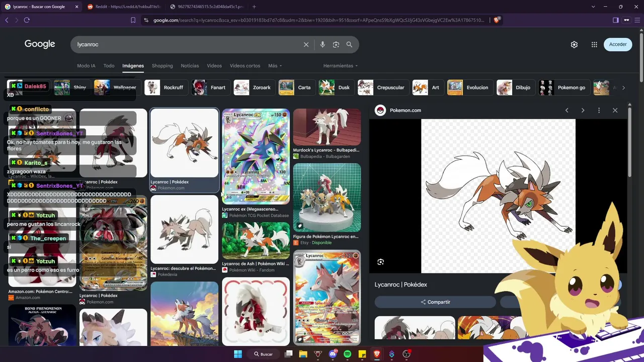Open the tab search dropdown in the title bar
This screenshot has height=362, width=644.
click(x=593, y=7)
